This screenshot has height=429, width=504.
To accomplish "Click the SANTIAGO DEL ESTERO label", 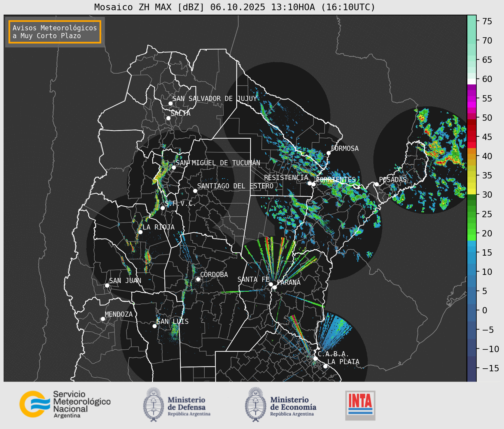I will (x=235, y=186).
